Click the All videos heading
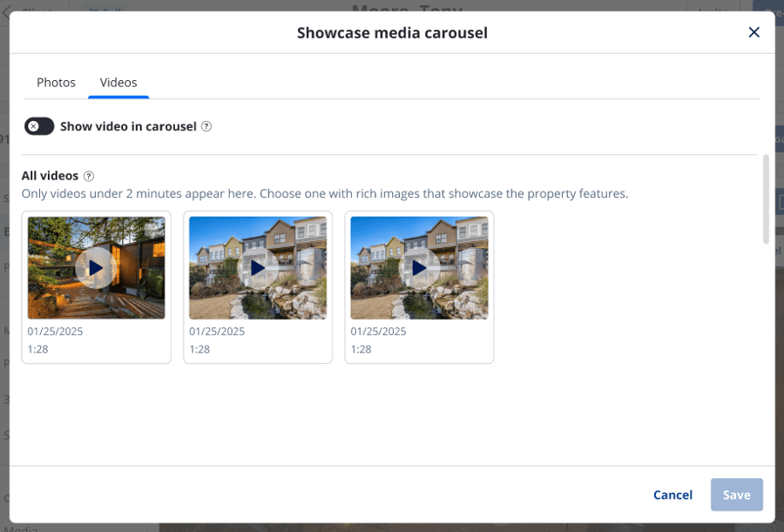 (50, 176)
